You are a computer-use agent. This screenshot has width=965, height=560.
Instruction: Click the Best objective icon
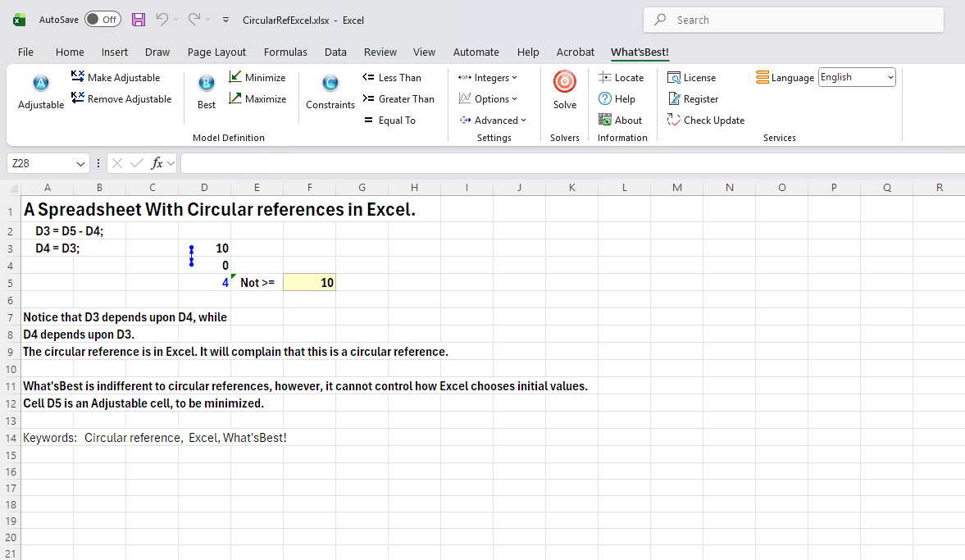point(207,84)
